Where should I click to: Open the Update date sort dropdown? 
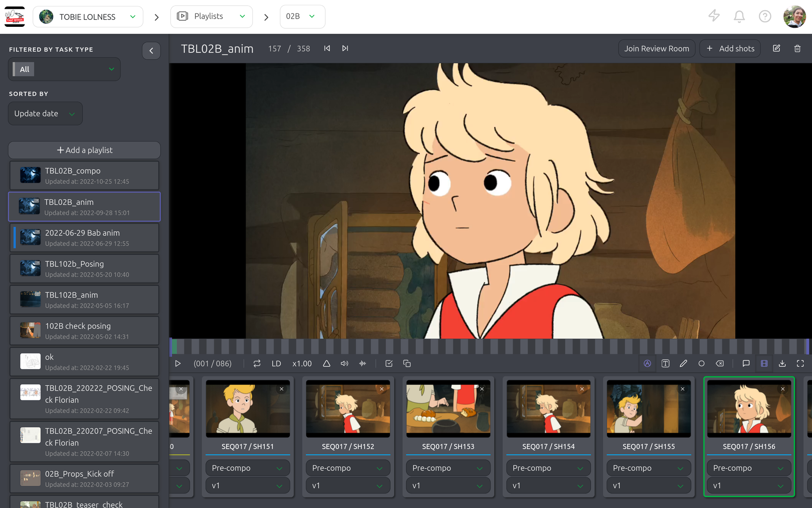click(45, 114)
